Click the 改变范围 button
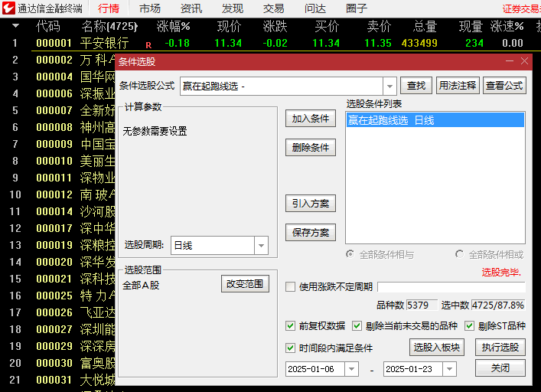Image resolution: width=541 pixels, height=392 pixels. [245, 284]
